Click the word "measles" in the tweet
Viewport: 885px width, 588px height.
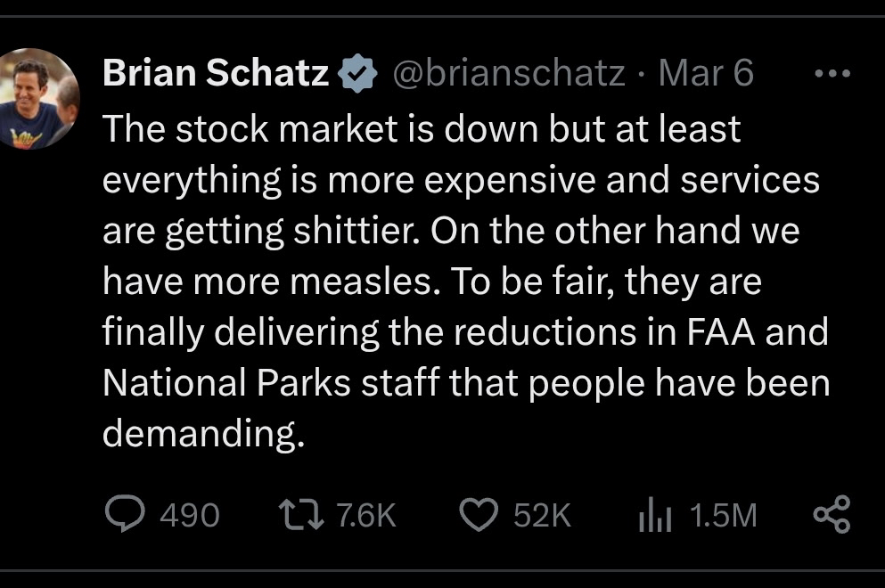pyautogui.click(x=382, y=282)
